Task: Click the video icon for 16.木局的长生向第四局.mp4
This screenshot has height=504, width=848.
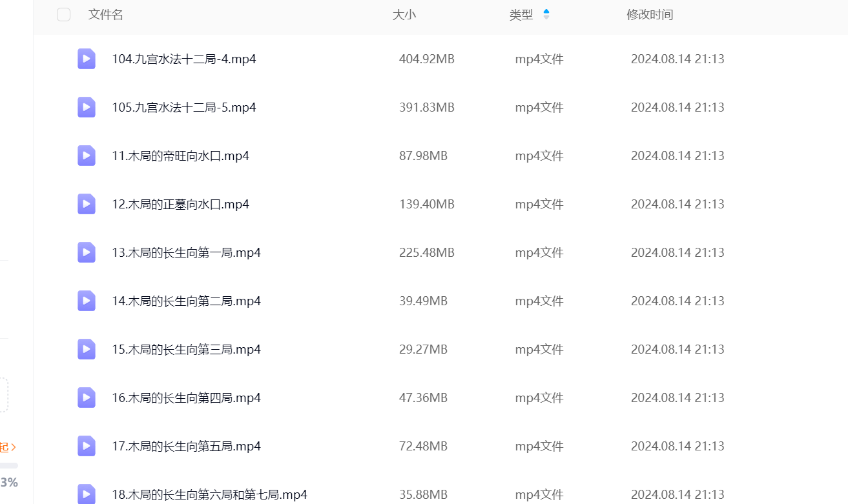Action: 87,398
